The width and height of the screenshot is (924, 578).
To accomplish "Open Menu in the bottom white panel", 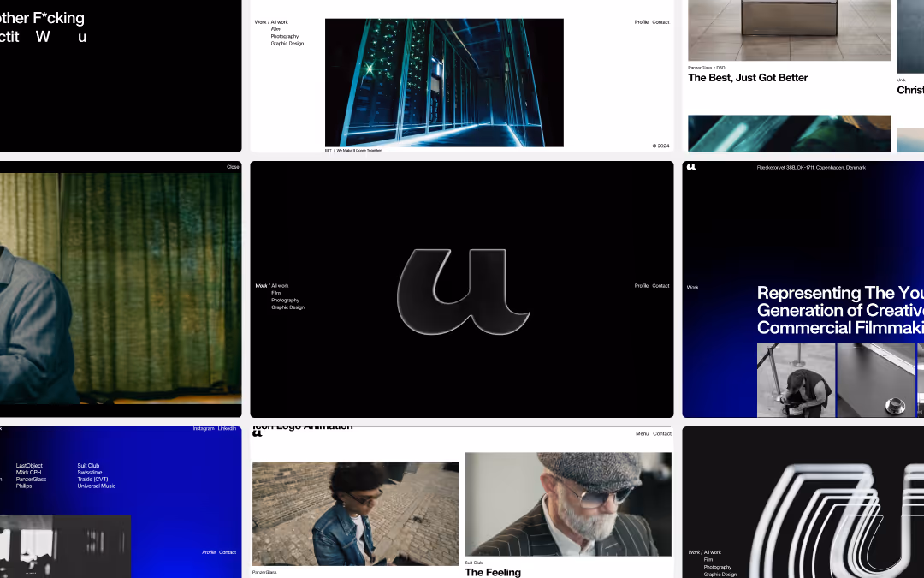I will [642, 434].
